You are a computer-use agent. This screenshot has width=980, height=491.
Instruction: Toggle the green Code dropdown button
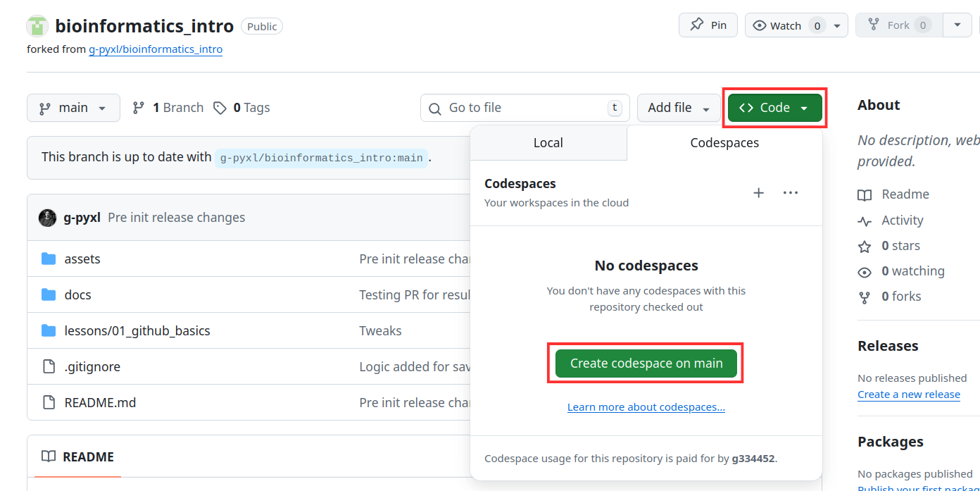(x=774, y=108)
